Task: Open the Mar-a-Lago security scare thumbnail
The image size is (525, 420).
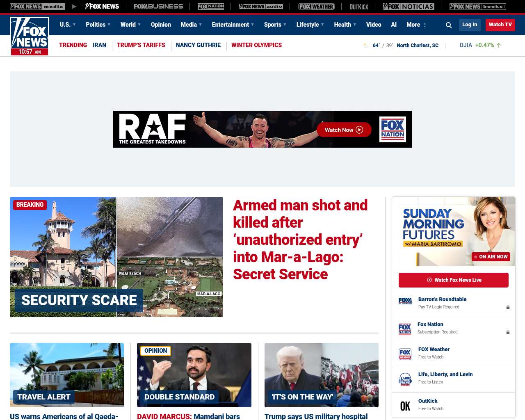Action: [x=116, y=257]
